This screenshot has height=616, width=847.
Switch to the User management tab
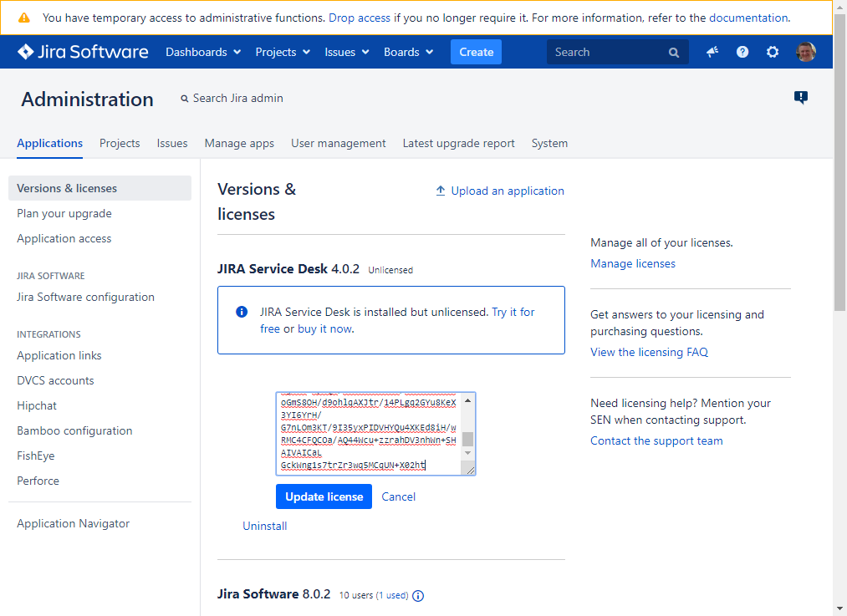click(338, 143)
